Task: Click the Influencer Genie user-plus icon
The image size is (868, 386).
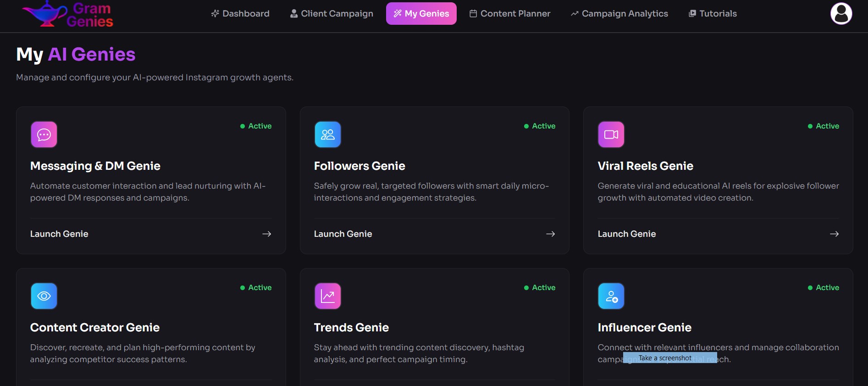Action: pos(611,296)
